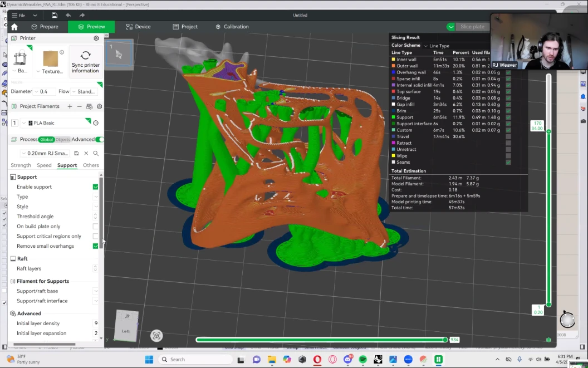Toggle Advanced process settings switch
This screenshot has height=368, width=588.
click(x=100, y=140)
